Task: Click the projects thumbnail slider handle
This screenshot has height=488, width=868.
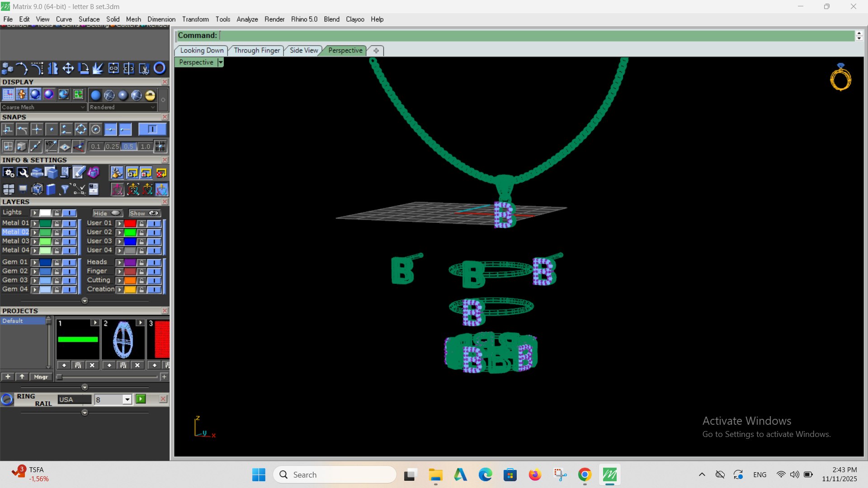Action: (x=59, y=377)
